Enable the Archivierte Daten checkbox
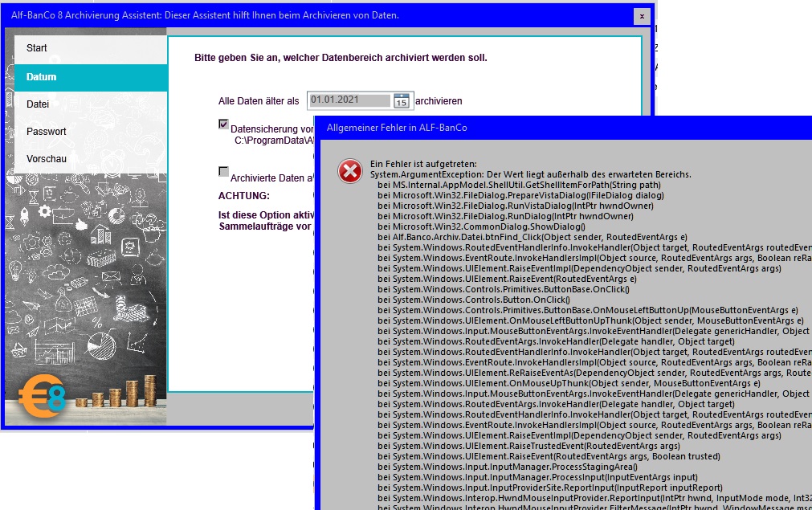The width and height of the screenshot is (812, 510). [x=223, y=171]
